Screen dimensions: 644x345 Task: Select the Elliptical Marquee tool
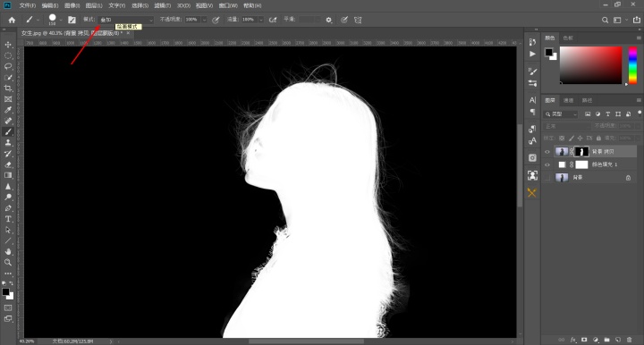point(8,55)
